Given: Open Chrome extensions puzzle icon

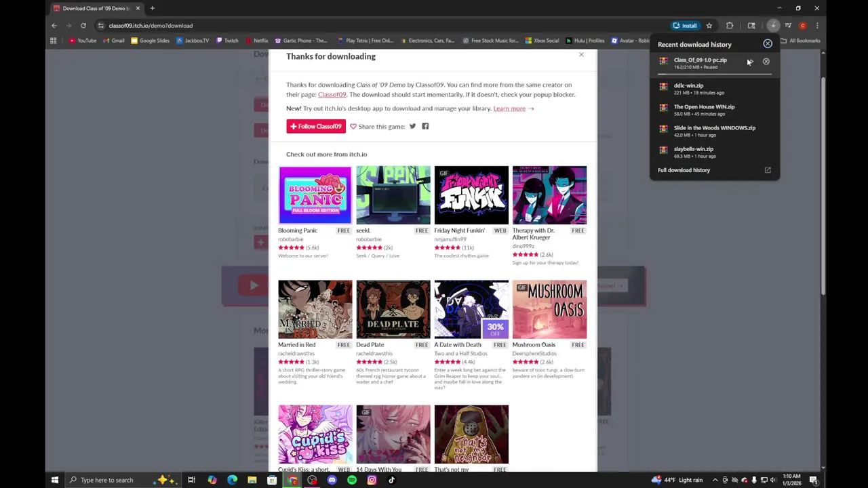Looking at the screenshot, I should click(730, 26).
